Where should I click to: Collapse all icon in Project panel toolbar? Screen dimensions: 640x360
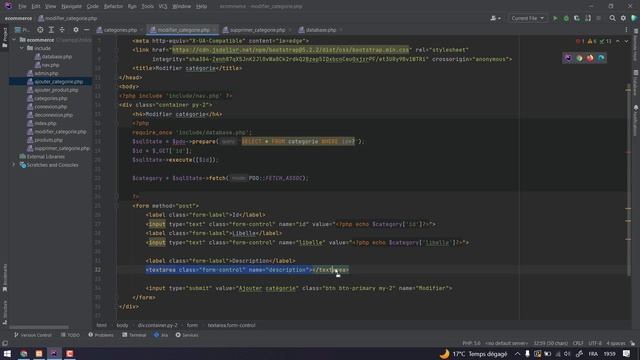click(x=62, y=30)
